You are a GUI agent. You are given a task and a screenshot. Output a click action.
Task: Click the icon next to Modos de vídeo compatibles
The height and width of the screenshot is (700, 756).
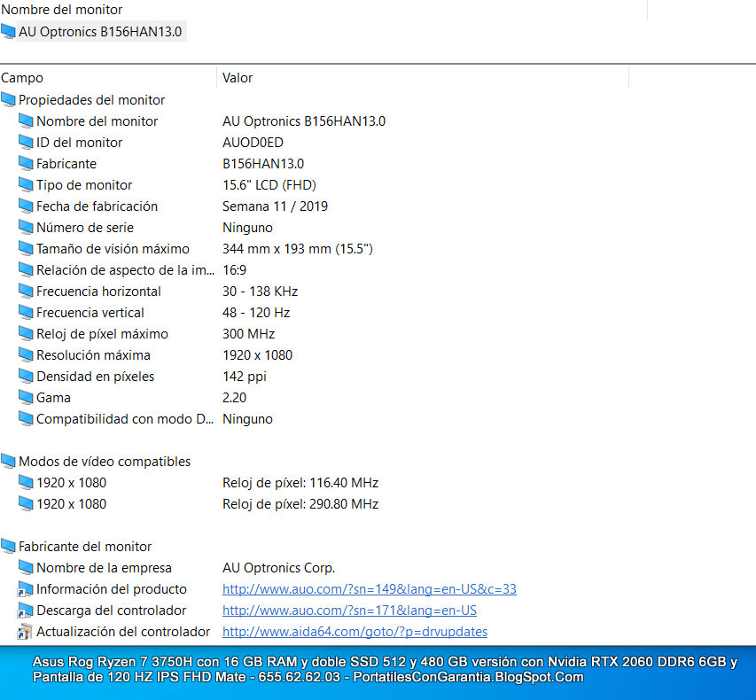click(8, 461)
